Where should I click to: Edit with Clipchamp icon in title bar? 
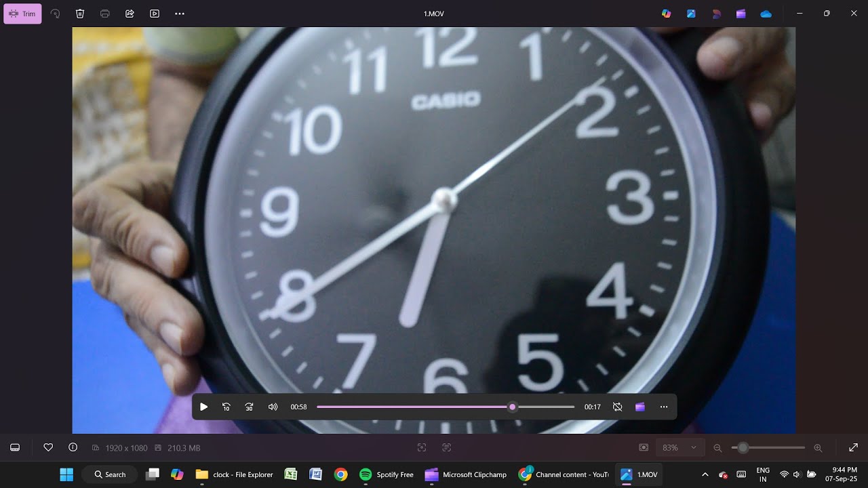(741, 14)
